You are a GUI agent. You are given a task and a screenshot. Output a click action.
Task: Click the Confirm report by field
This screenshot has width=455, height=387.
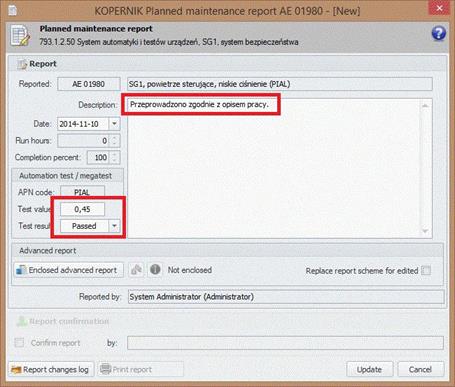pos(285,343)
